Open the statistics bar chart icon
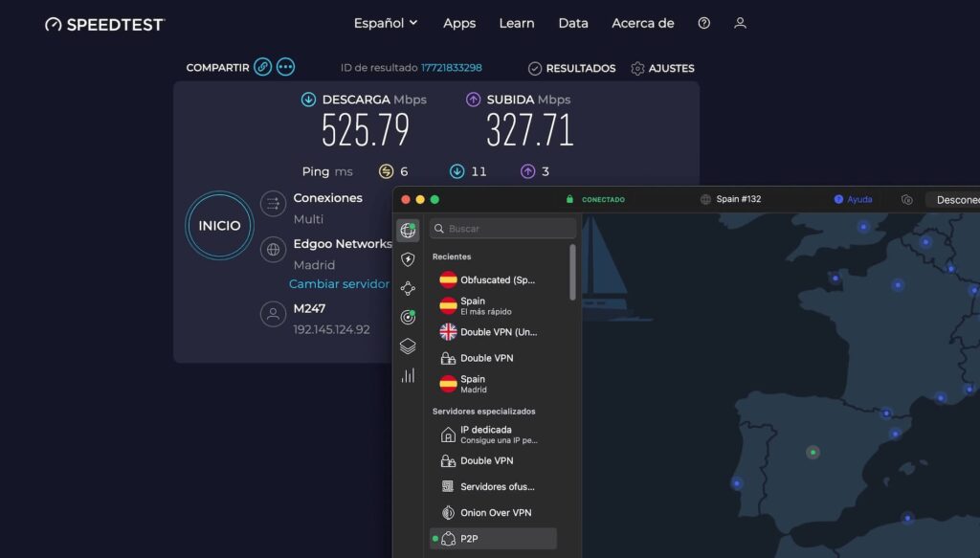The image size is (980, 558). click(408, 375)
